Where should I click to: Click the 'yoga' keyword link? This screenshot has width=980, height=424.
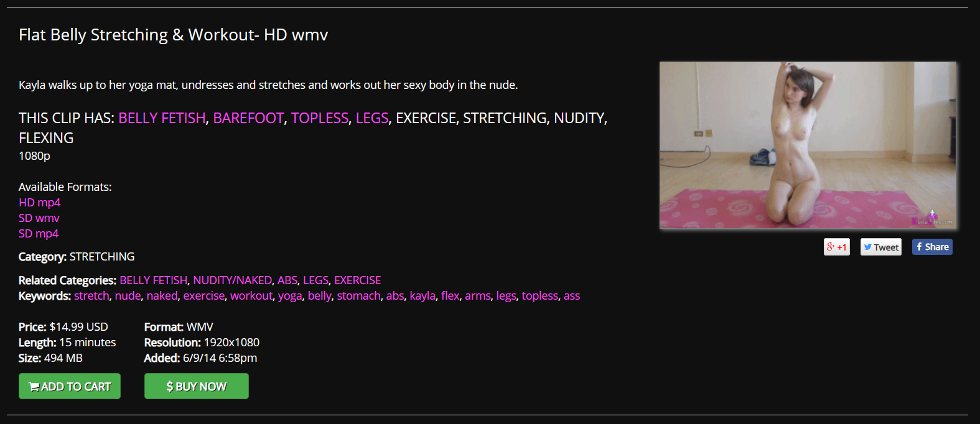pyautogui.click(x=290, y=296)
